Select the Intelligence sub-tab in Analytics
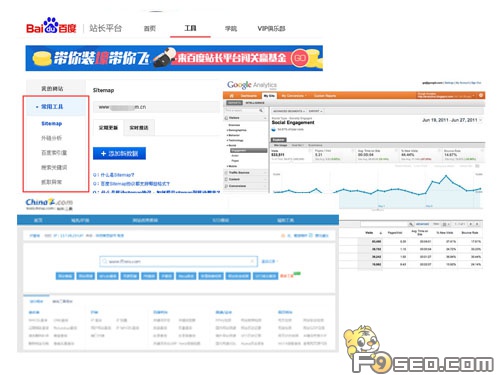The height and width of the screenshot is (375, 500). point(255,103)
